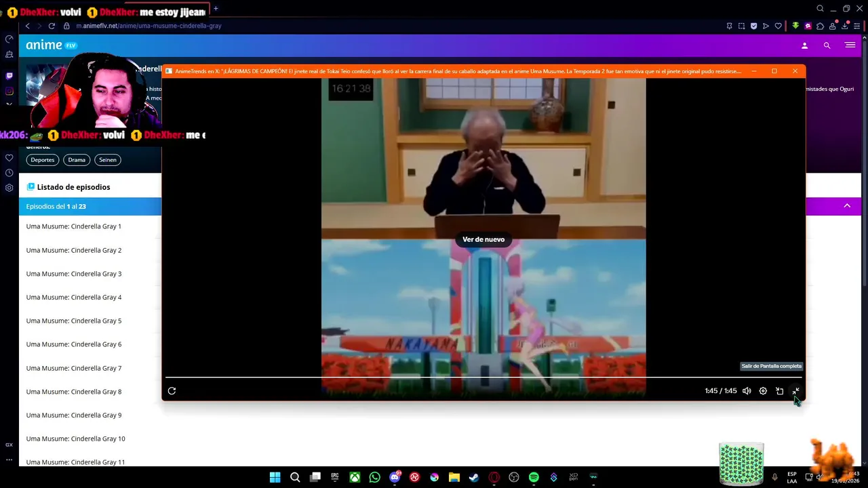868x488 pixels.
Task: Open WhatsApp from the taskbar
Action: (x=375, y=477)
